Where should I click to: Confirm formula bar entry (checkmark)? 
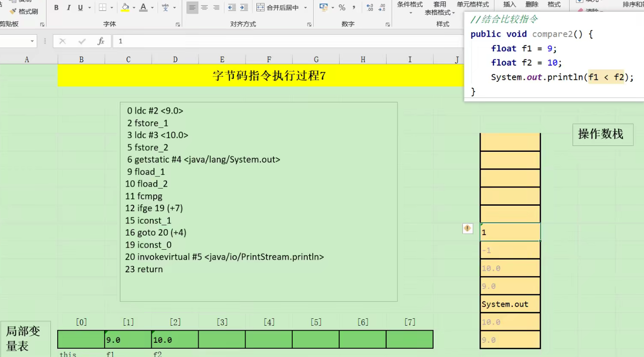[82, 42]
